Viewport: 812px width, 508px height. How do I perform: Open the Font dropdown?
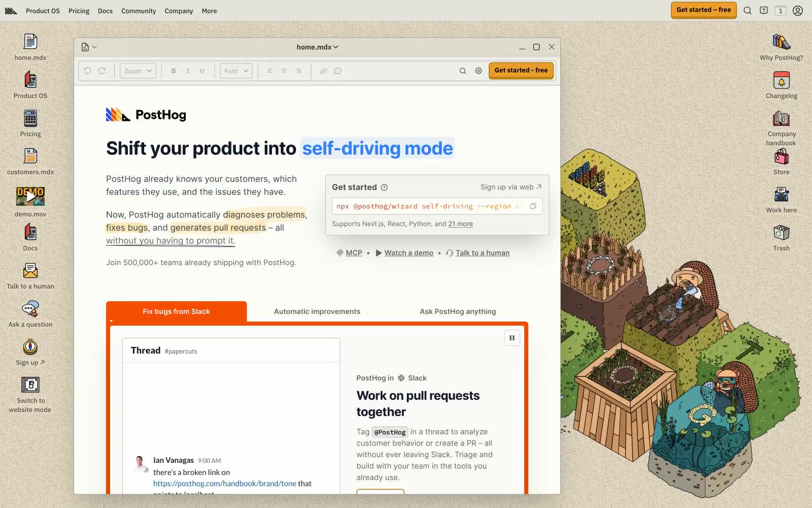tap(236, 71)
